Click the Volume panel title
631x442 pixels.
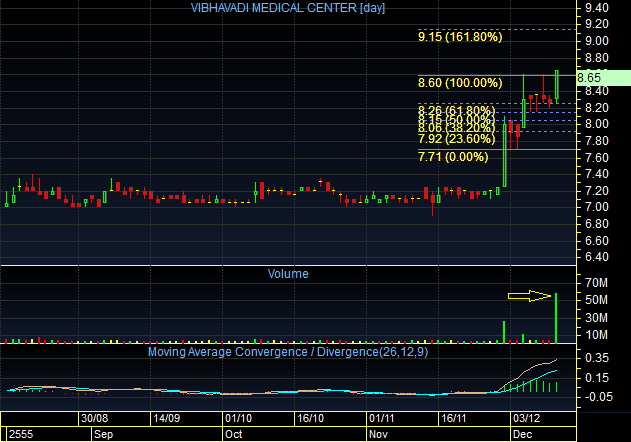(288, 274)
